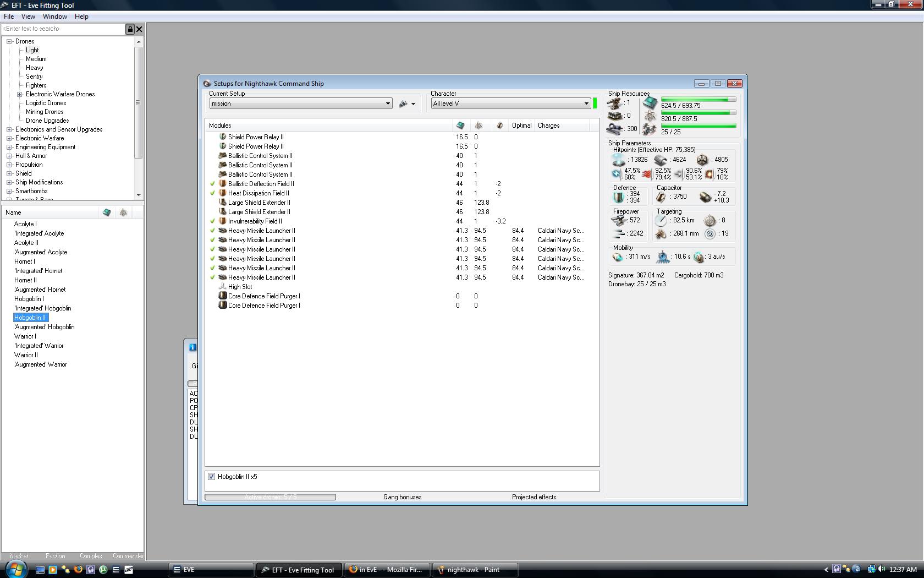Click the drone bandwidth resource icon
Screen dimensions: 924x578
tap(650, 129)
